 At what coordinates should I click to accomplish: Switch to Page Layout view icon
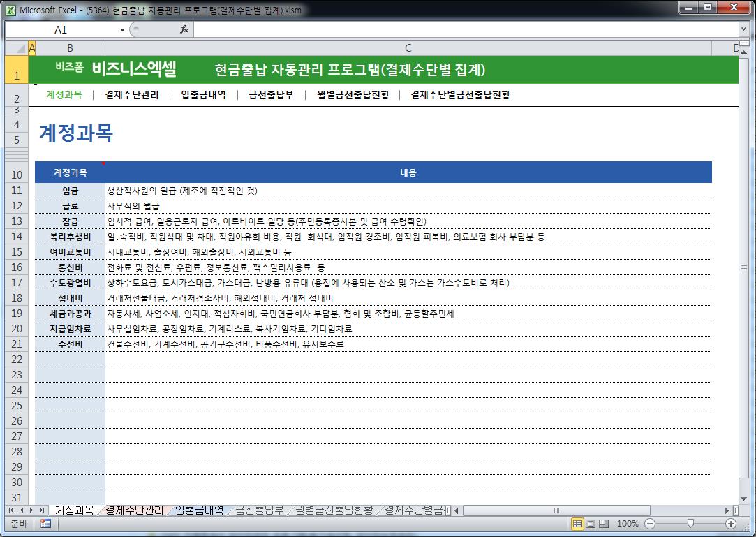click(x=590, y=524)
